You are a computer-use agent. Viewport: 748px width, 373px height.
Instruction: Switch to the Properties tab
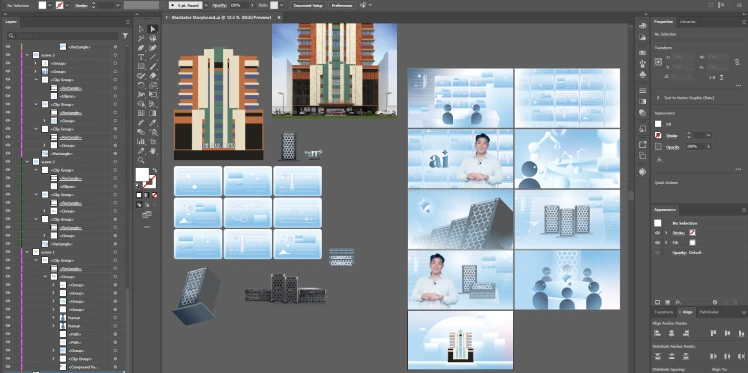tap(664, 21)
